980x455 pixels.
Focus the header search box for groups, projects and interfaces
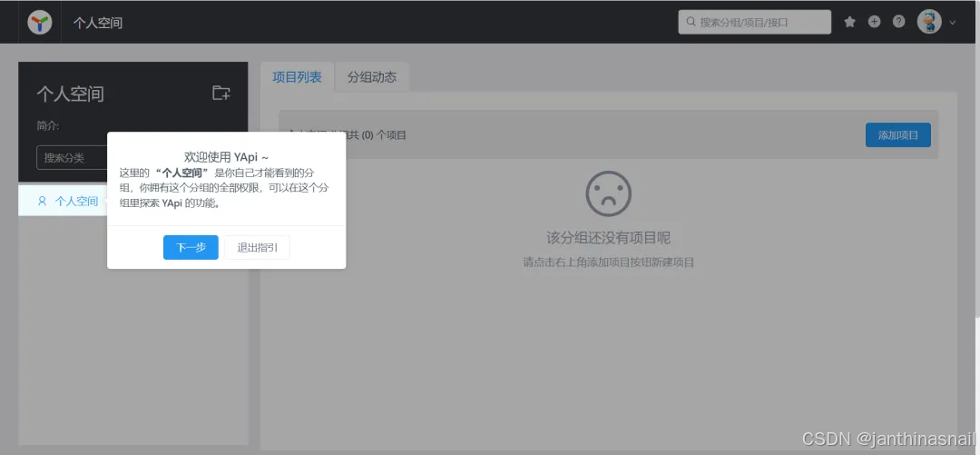tap(754, 22)
